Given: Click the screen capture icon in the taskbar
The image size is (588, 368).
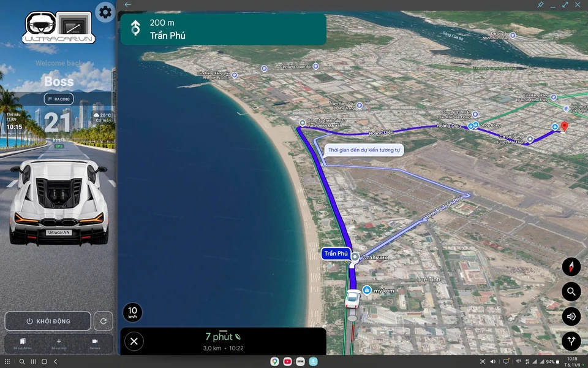Looking at the screenshot, I should [x=483, y=362].
